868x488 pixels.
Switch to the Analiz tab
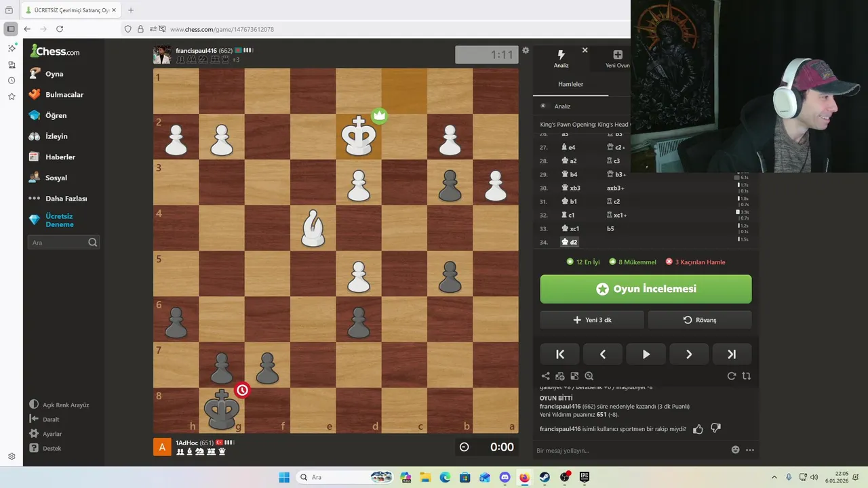(561, 59)
